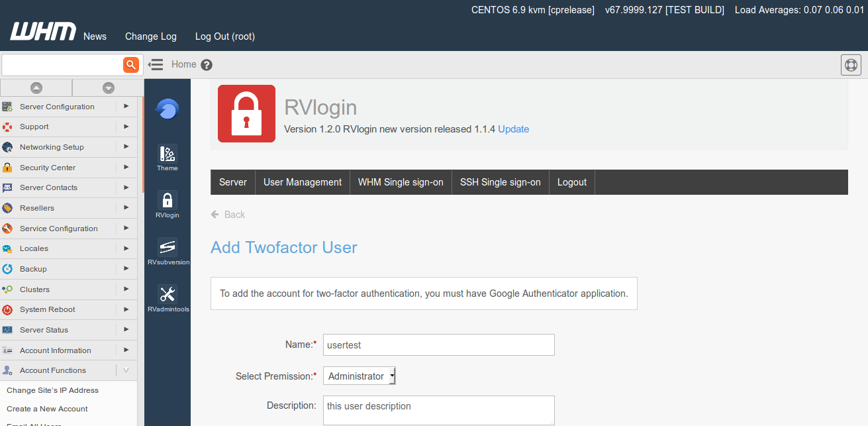Click the Networking Setup icon
This screenshot has width=868, height=426.
click(7, 147)
